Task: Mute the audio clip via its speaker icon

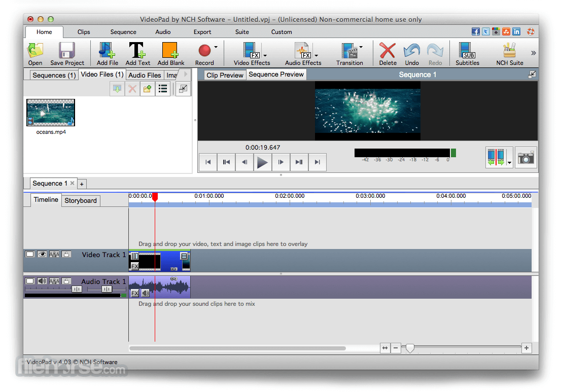Action: click(x=145, y=293)
